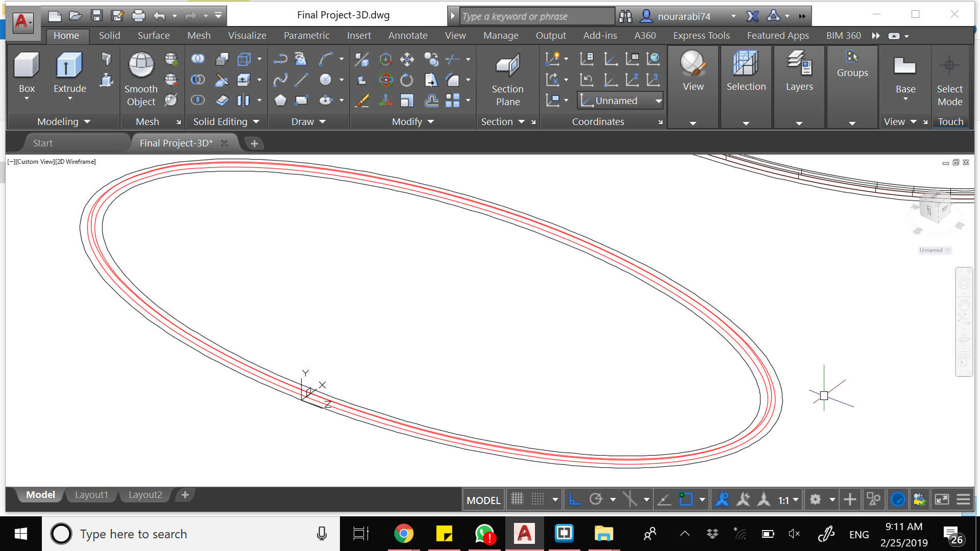Screen dimensions: 980x551
Task: Click the Save icon in quick access toolbar
Action: pyautogui.click(x=96, y=16)
